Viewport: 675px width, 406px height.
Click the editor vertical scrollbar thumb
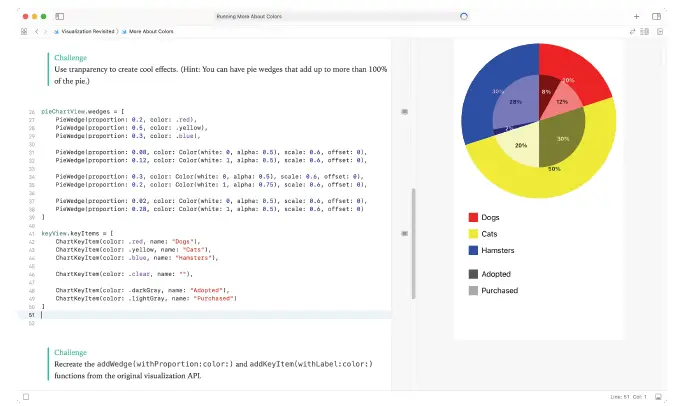(x=414, y=243)
